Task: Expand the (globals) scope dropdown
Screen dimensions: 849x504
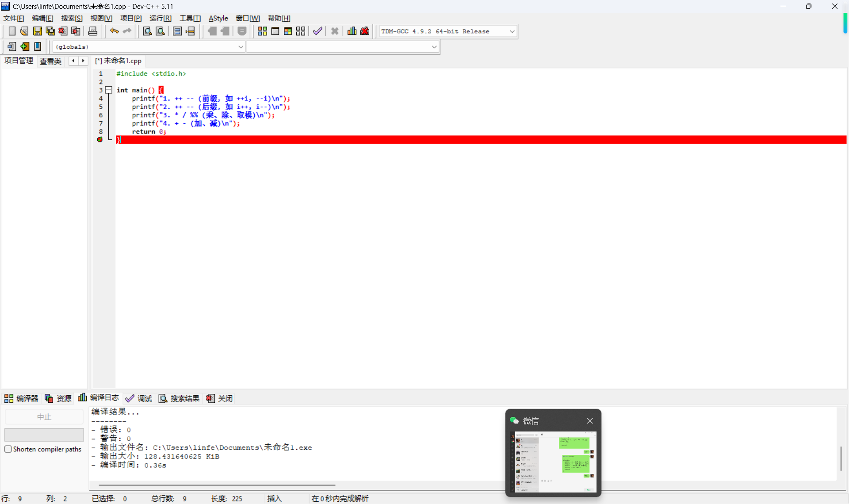Action: point(241,47)
